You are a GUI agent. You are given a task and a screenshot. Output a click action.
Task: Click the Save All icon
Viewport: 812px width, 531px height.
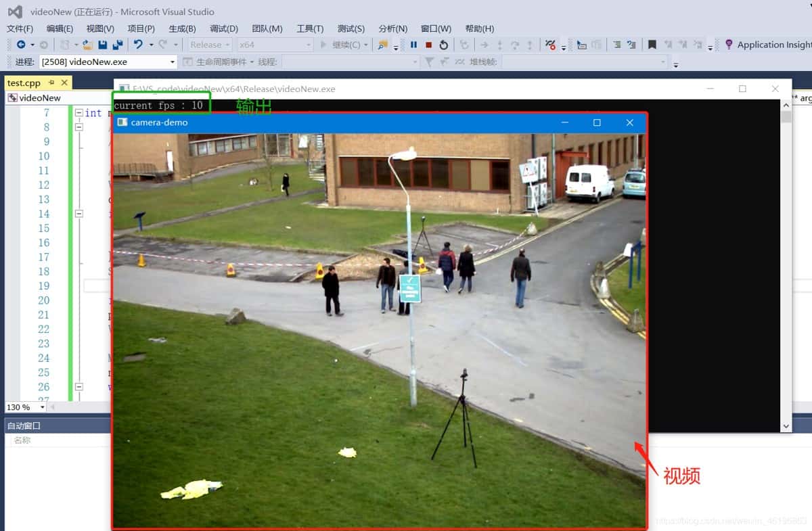[118, 45]
